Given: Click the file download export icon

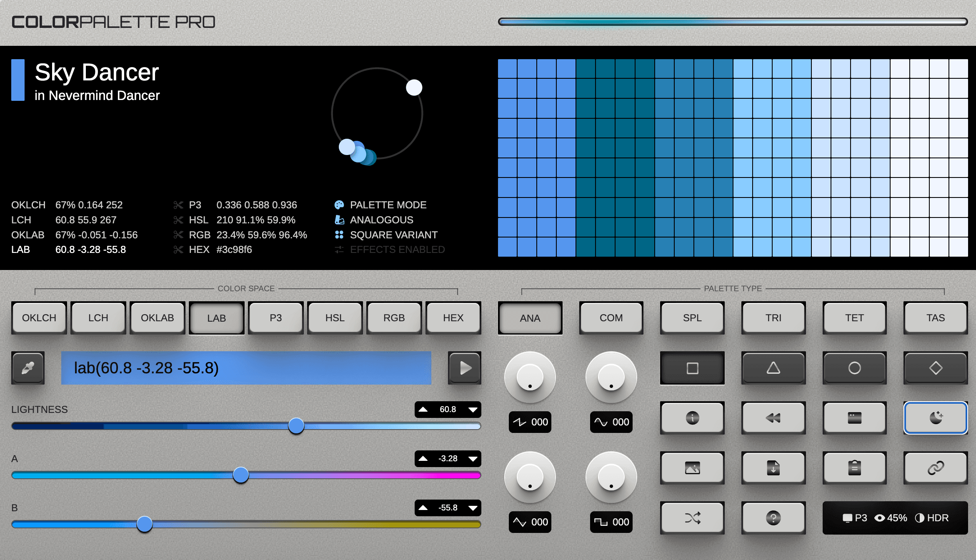Looking at the screenshot, I should pyautogui.click(x=773, y=468).
